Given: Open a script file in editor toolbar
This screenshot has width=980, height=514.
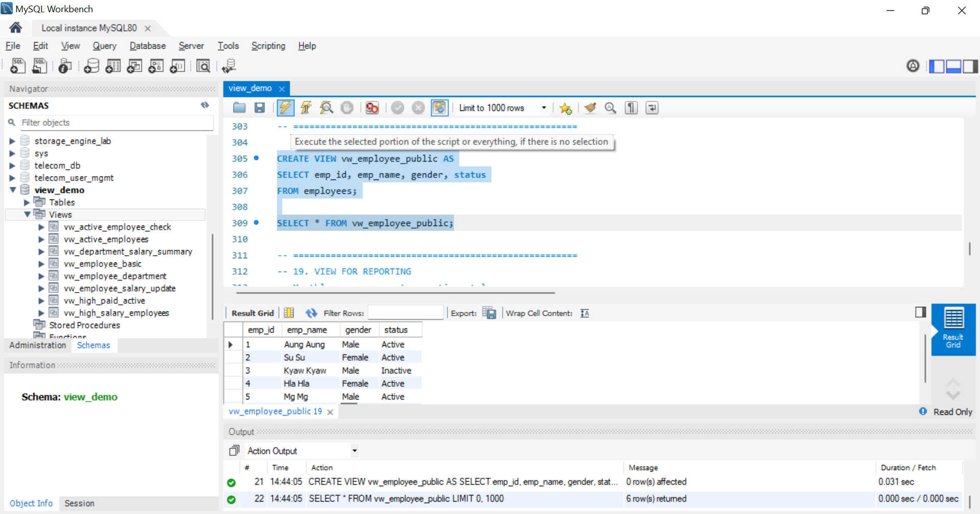Looking at the screenshot, I should pos(239,108).
